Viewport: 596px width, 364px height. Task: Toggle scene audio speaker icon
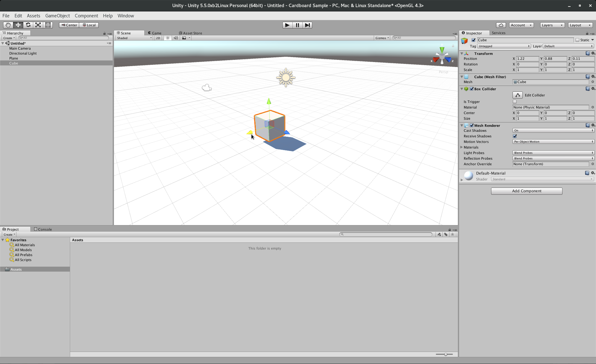[176, 38]
